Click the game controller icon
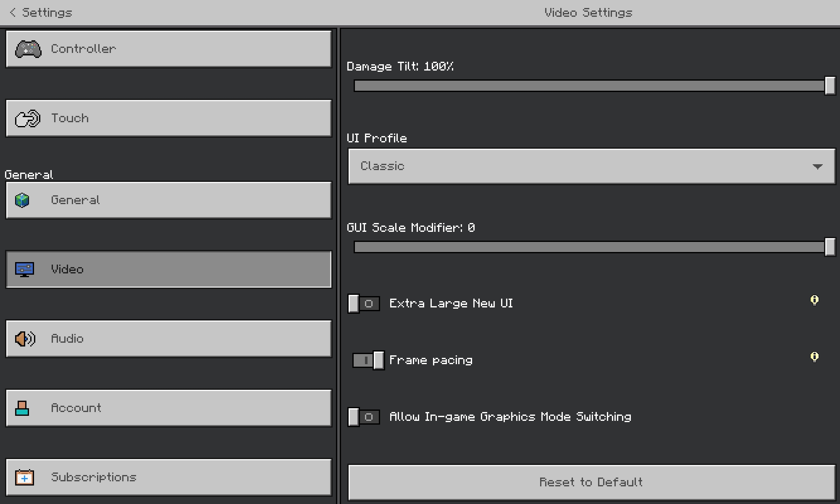The image size is (840, 504). click(28, 49)
